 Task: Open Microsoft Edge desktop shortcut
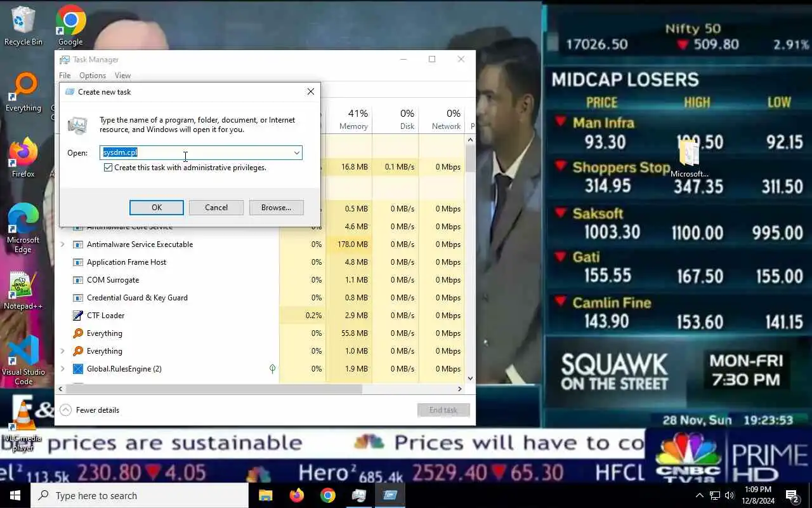click(x=23, y=228)
